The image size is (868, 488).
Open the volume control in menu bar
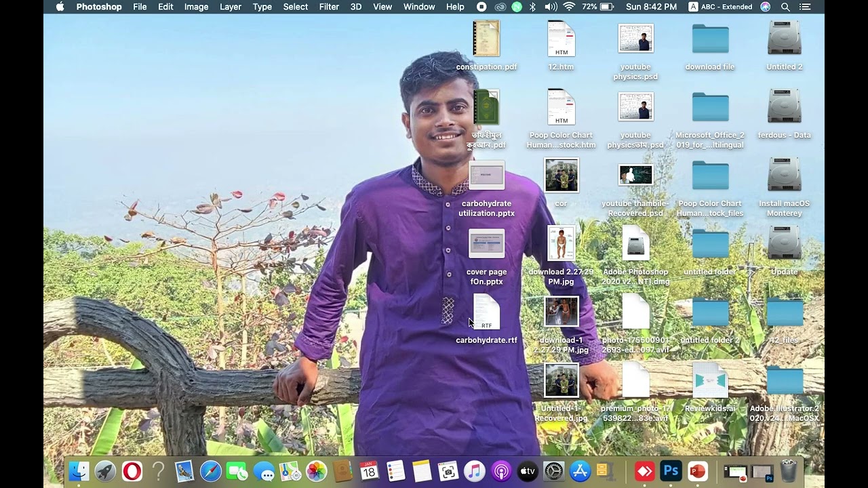tap(551, 7)
